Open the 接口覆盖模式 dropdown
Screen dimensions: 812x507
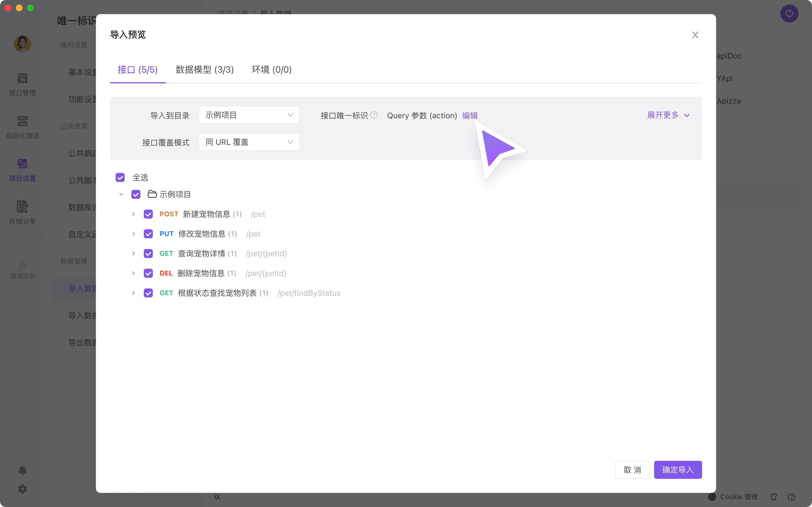pos(249,142)
